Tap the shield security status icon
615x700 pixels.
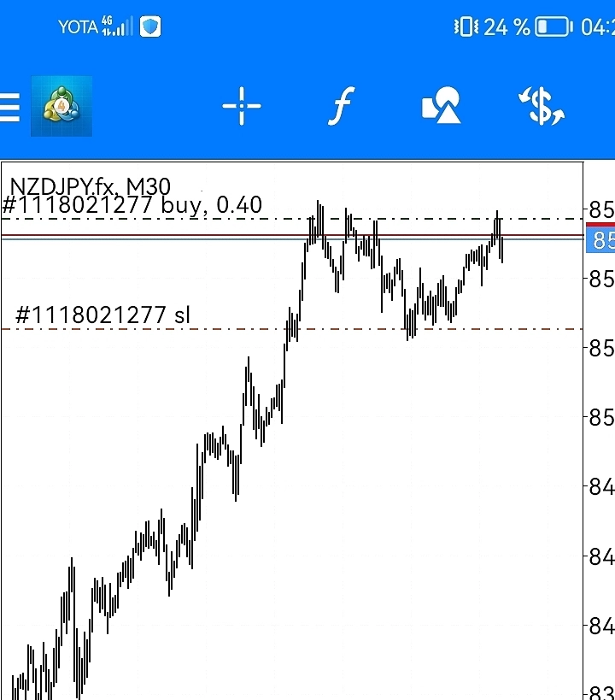[150, 26]
